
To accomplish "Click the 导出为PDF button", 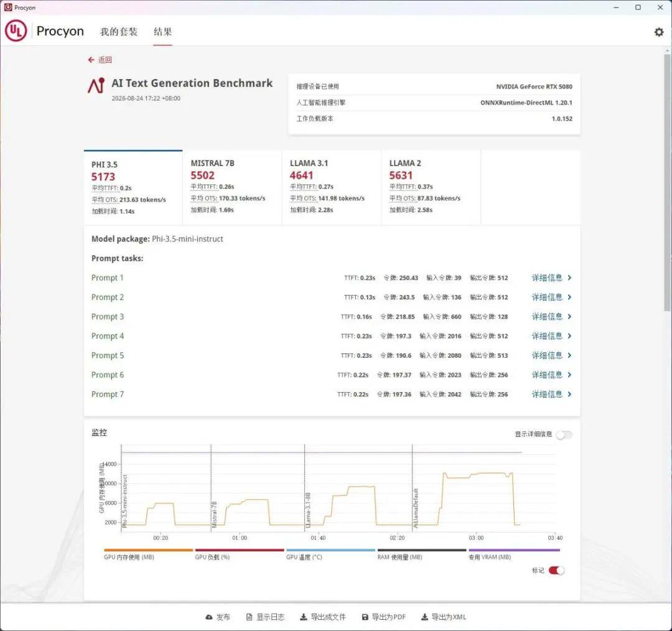I will 383,617.
